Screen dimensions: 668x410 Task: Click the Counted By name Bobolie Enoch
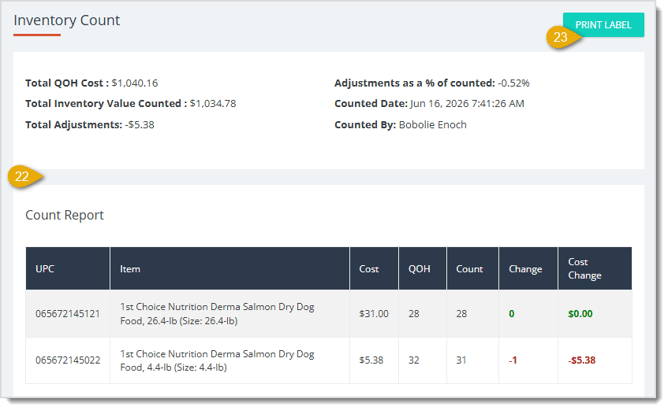(432, 125)
